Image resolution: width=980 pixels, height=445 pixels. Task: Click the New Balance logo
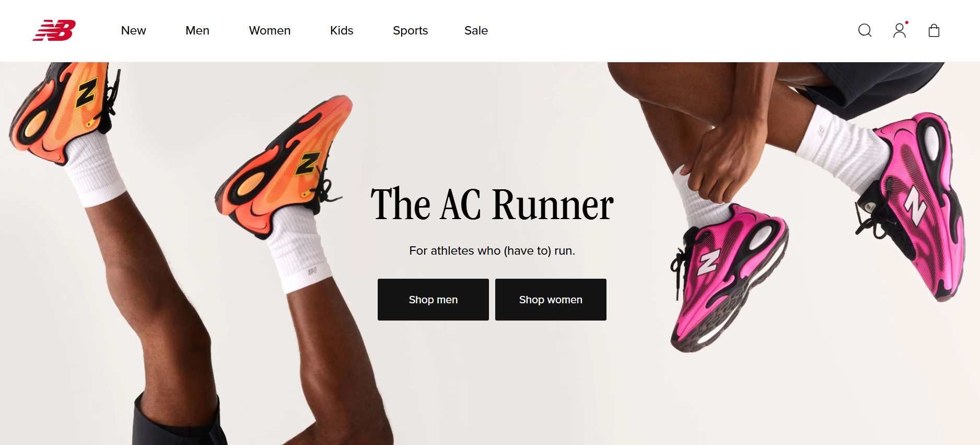point(54,30)
